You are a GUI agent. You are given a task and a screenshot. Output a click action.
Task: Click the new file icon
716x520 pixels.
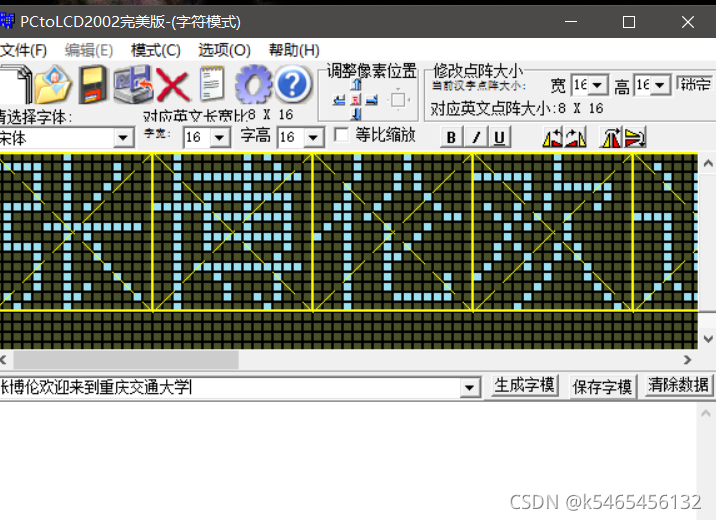click(16, 84)
